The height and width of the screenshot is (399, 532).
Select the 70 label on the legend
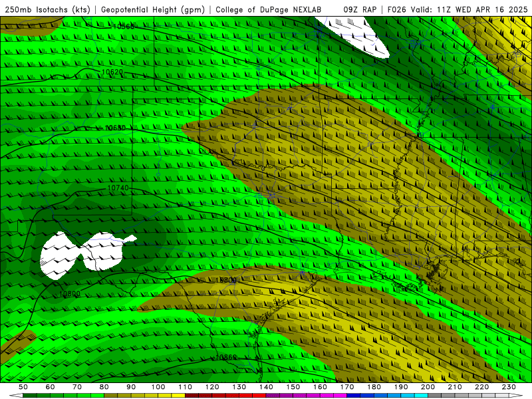coord(77,387)
